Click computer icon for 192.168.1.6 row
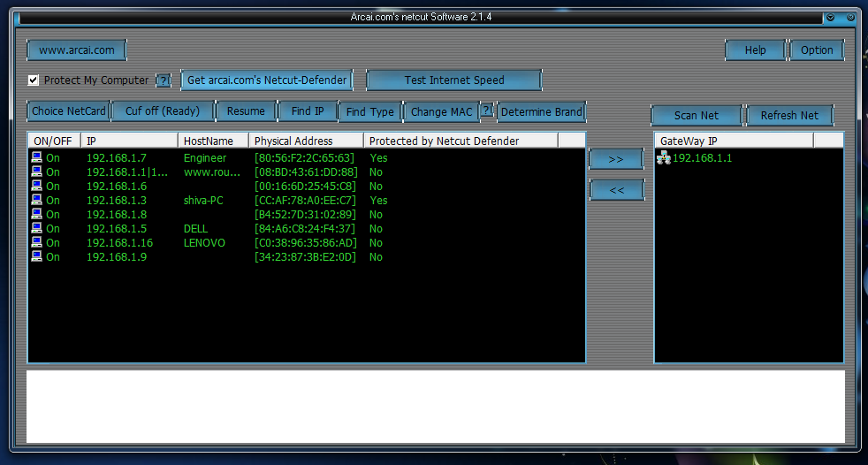 click(x=36, y=186)
